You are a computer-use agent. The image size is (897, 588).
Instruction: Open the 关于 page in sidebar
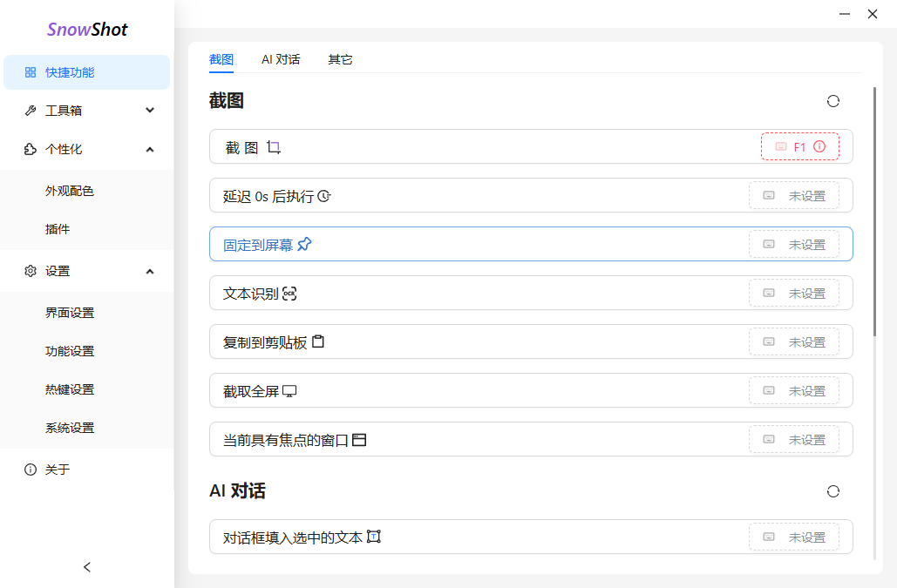(x=58, y=470)
